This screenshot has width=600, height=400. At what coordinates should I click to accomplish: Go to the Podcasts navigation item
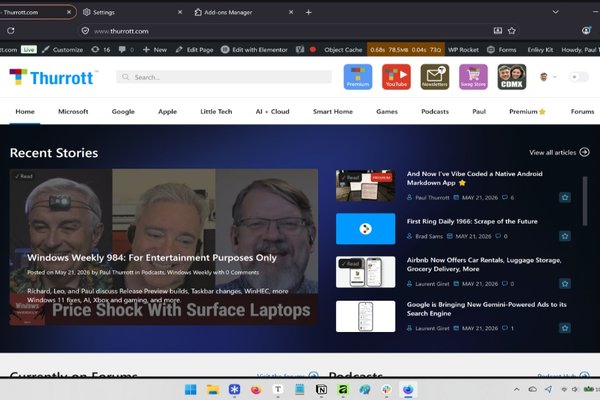[x=435, y=111]
